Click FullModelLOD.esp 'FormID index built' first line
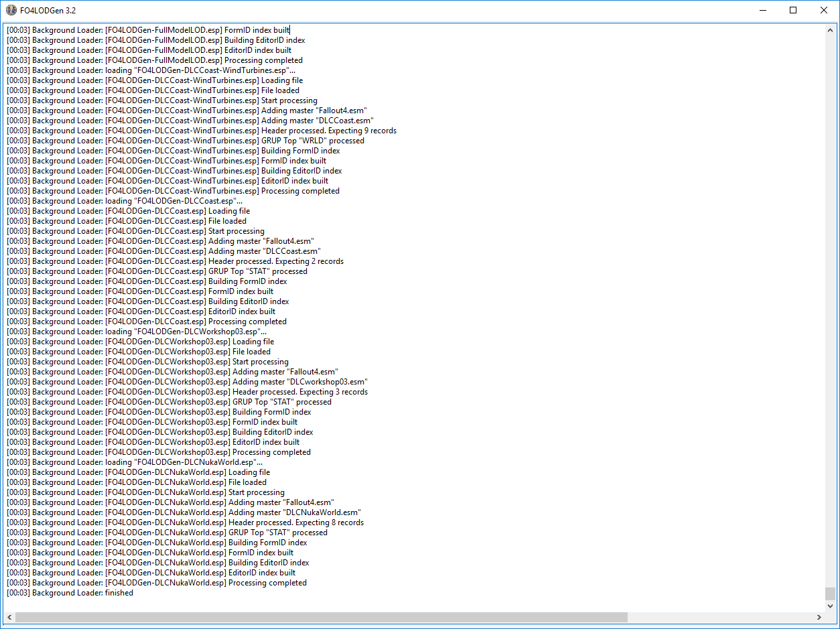The image size is (840, 629). click(148, 30)
